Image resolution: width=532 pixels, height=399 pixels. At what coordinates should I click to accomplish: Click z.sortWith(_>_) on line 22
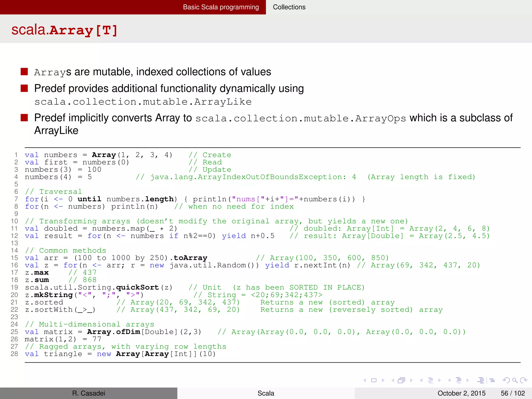tap(60, 310)
